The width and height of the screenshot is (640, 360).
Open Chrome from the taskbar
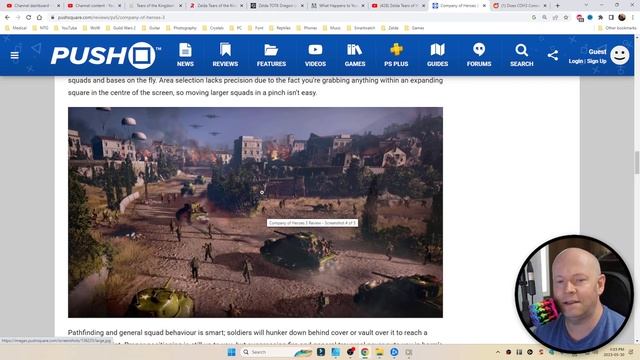[x=364, y=352]
